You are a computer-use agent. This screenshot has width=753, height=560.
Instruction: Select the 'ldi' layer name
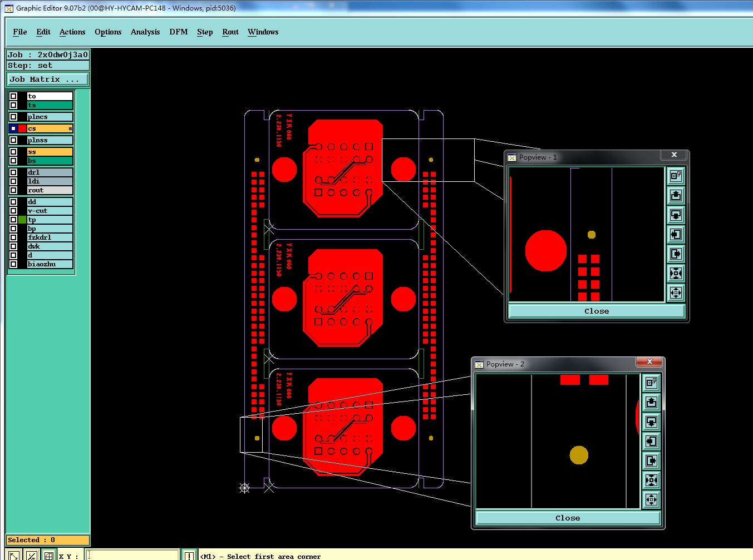click(x=50, y=181)
